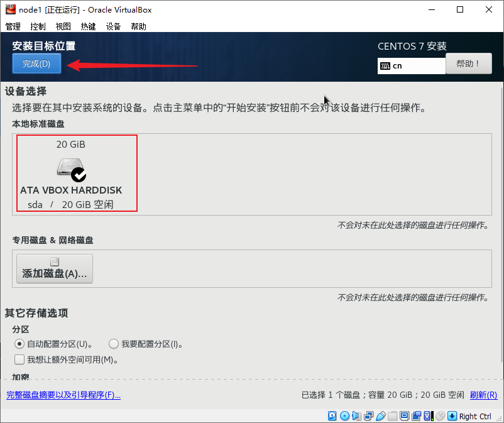Click the installer vertical scrollbar

pyautogui.click(x=501, y=225)
